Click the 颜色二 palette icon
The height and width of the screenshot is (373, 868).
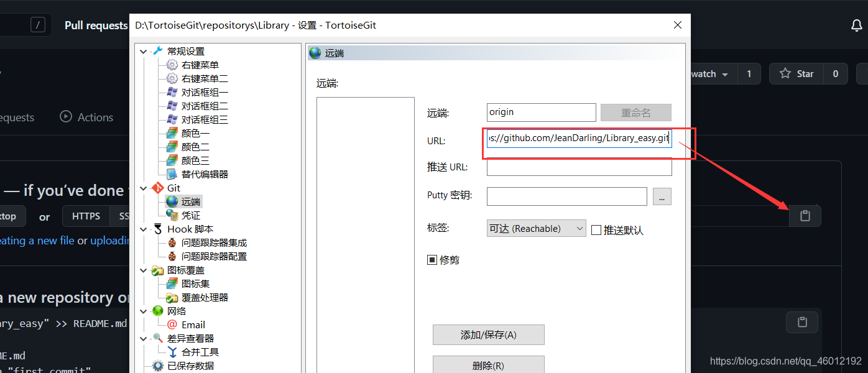pyautogui.click(x=172, y=147)
